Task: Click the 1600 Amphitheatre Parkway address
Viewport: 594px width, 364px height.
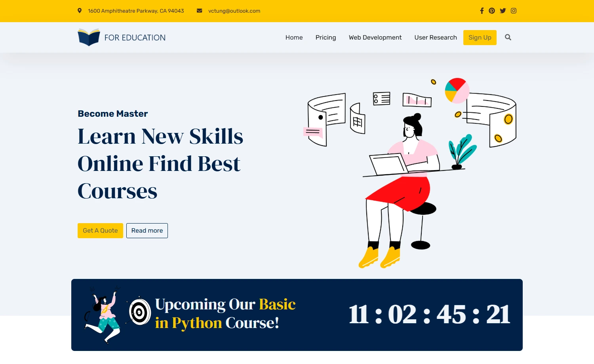Action: pos(136,11)
